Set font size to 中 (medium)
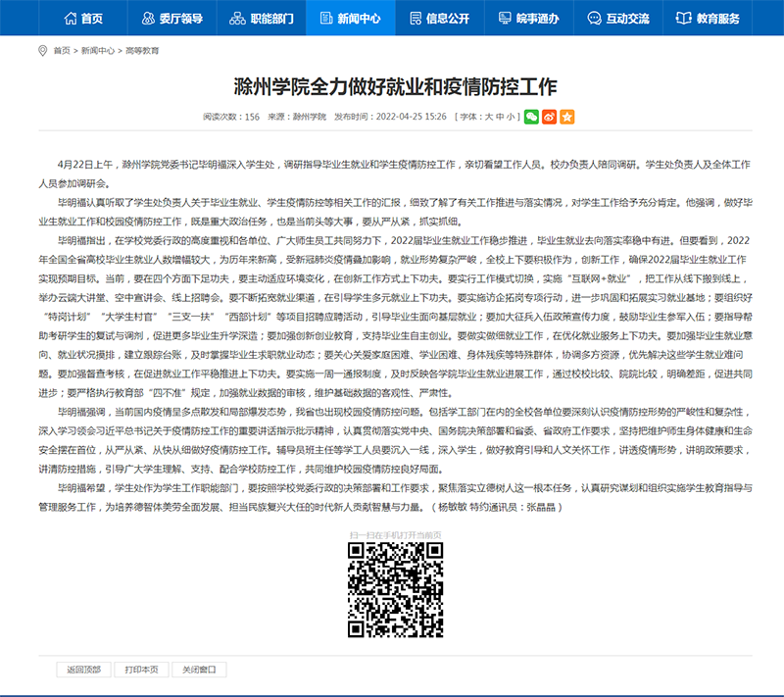This screenshot has width=784, height=697. [x=500, y=117]
